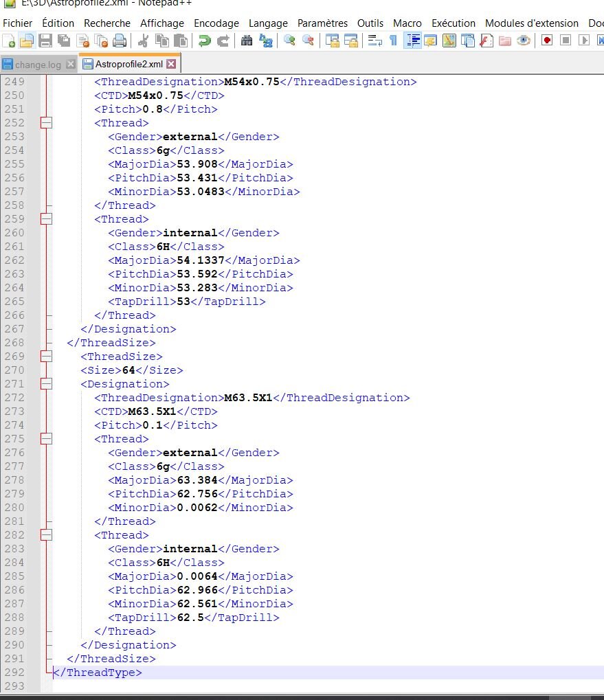The height and width of the screenshot is (700, 604).
Task: Collapse the Thread block at line 282
Action: coord(46,535)
